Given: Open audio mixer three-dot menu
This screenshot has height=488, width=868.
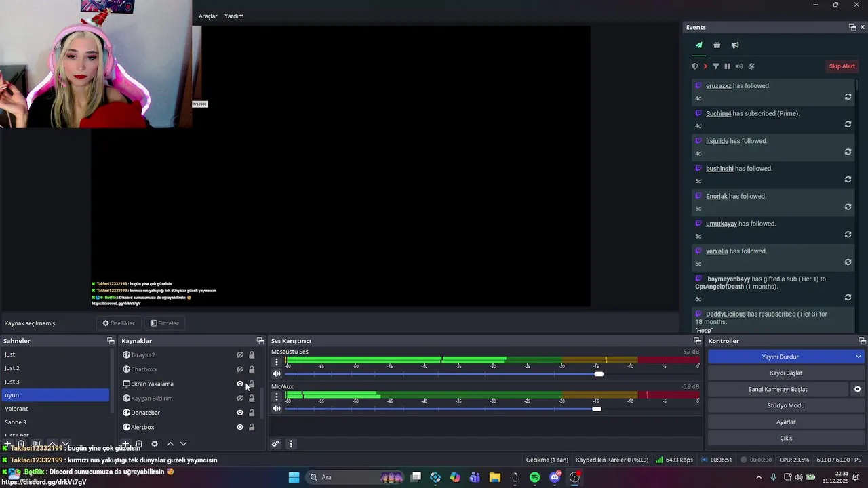Looking at the screenshot, I should tap(291, 444).
